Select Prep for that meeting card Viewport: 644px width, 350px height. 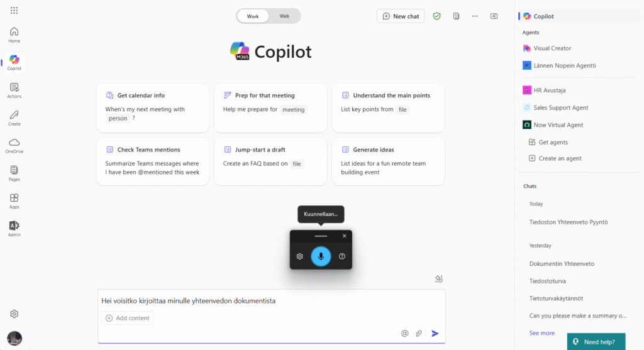(270, 108)
